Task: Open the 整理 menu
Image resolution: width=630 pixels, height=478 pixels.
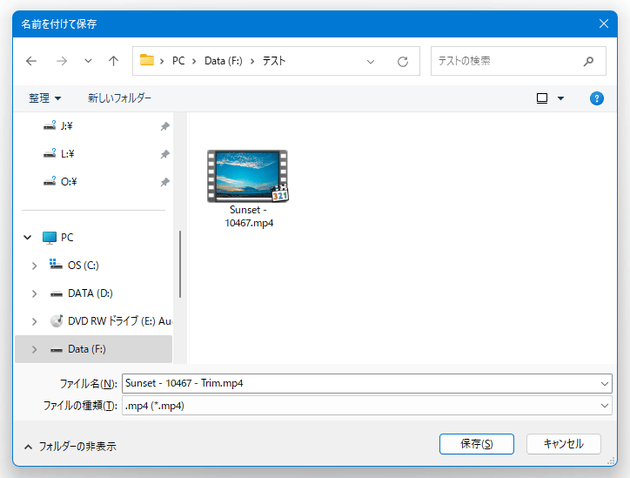Action: point(45,98)
